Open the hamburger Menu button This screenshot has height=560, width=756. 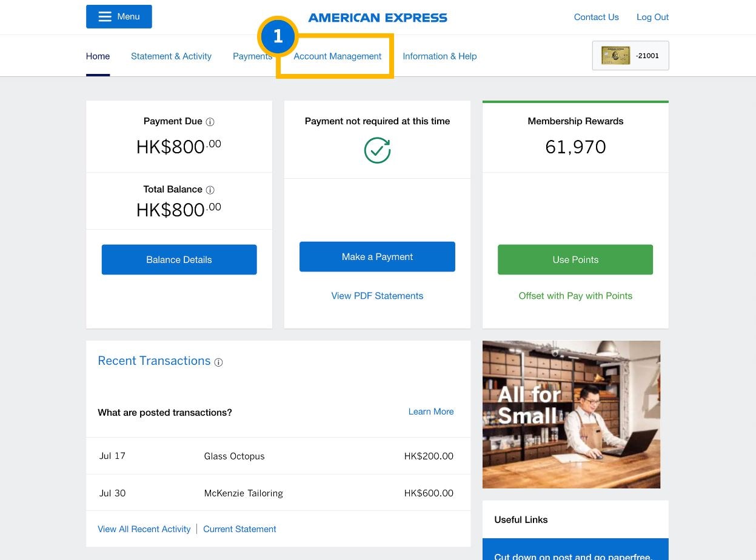(119, 17)
